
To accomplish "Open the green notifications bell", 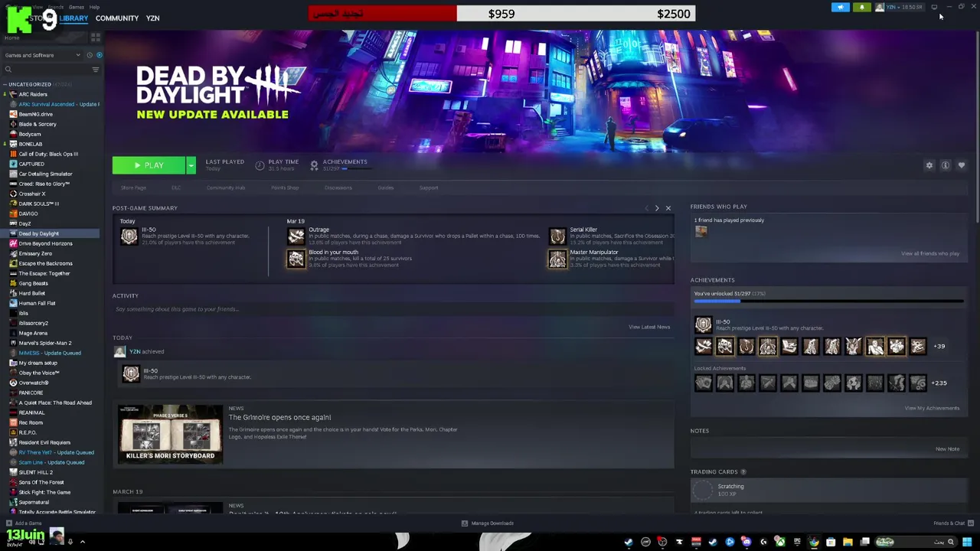I will pyautogui.click(x=861, y=7).
